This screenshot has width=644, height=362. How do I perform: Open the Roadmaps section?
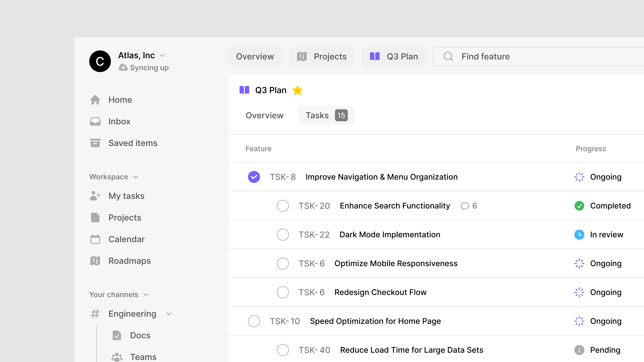(x=129, y=261)
